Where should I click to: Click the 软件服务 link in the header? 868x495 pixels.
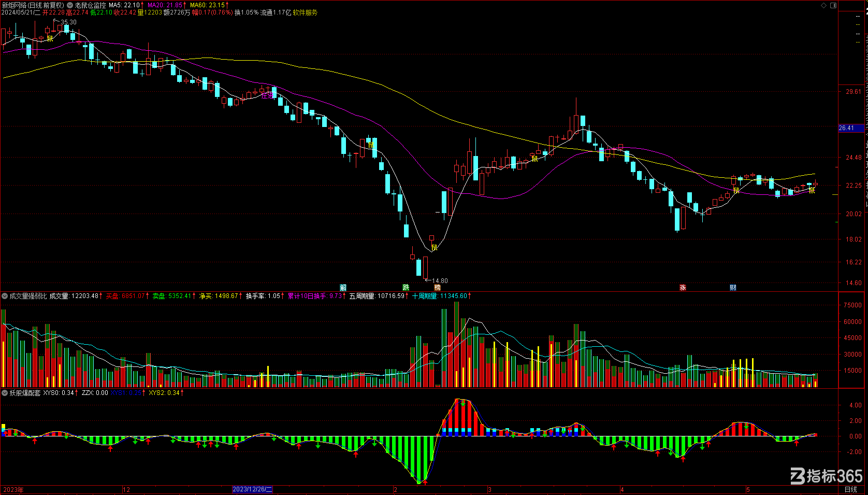(x=305, y=12)
